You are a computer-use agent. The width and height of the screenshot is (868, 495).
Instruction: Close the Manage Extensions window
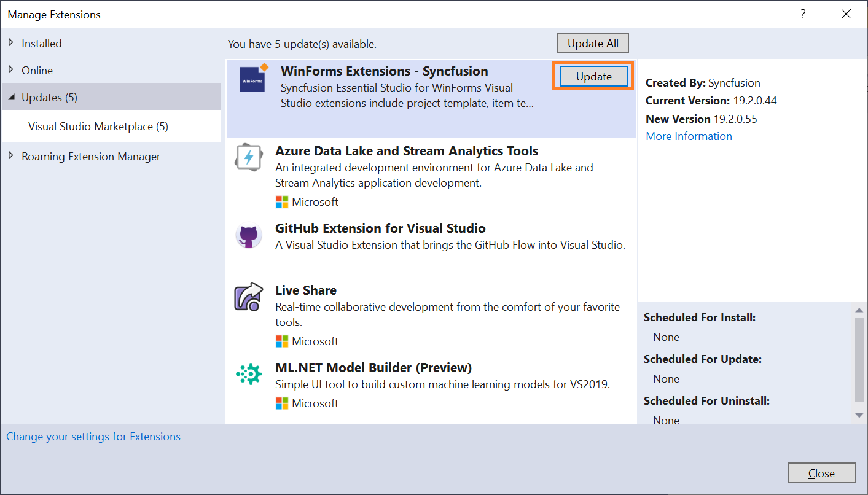tap(846, 14)
